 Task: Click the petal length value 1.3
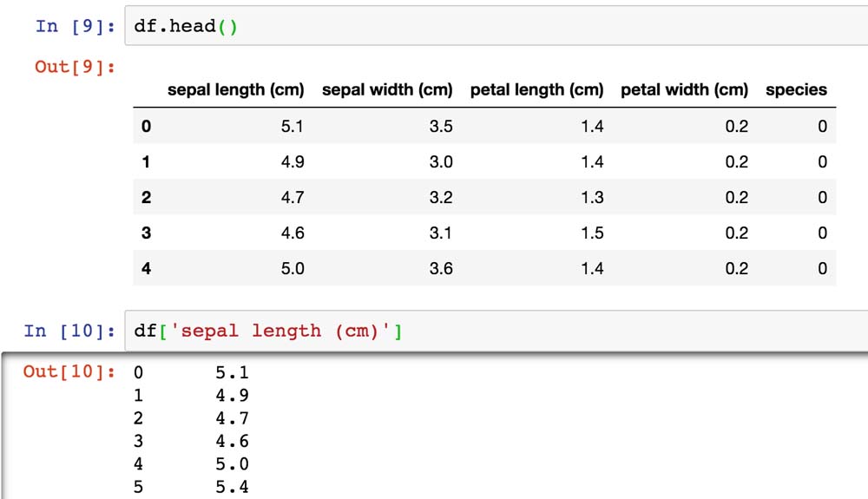592,198
